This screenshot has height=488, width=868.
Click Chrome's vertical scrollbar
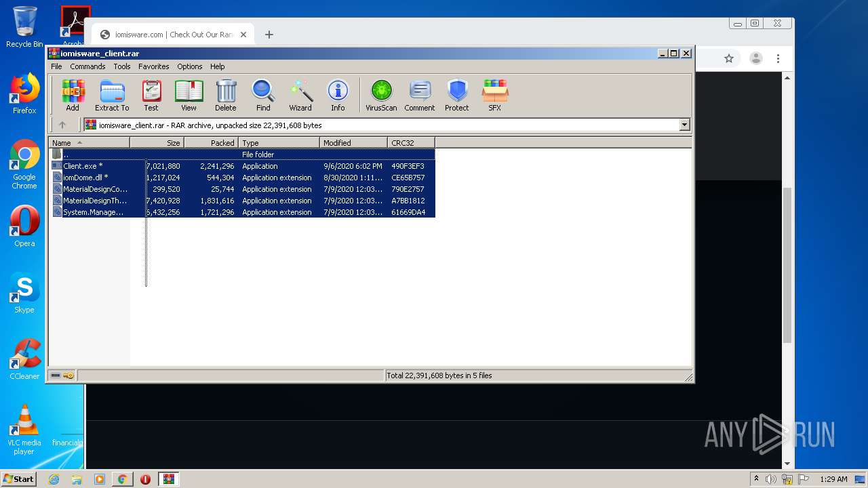(787, 264)
